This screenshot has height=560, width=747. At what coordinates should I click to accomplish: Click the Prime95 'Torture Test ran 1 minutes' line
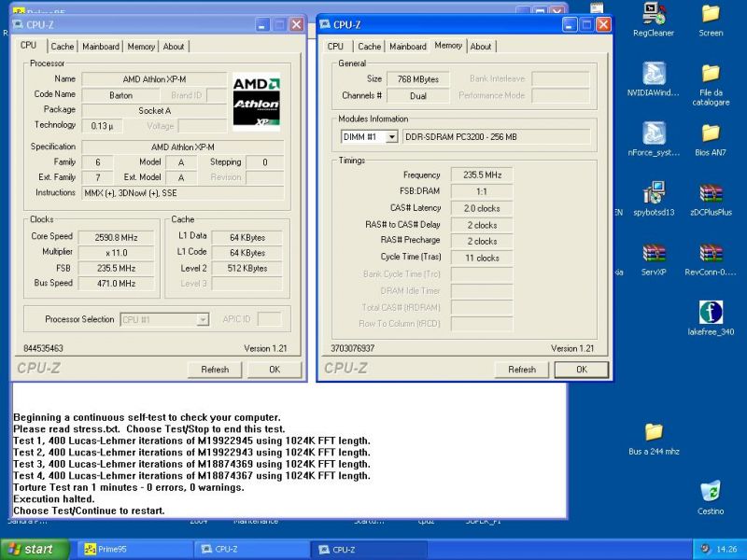(x=129, y=487)
